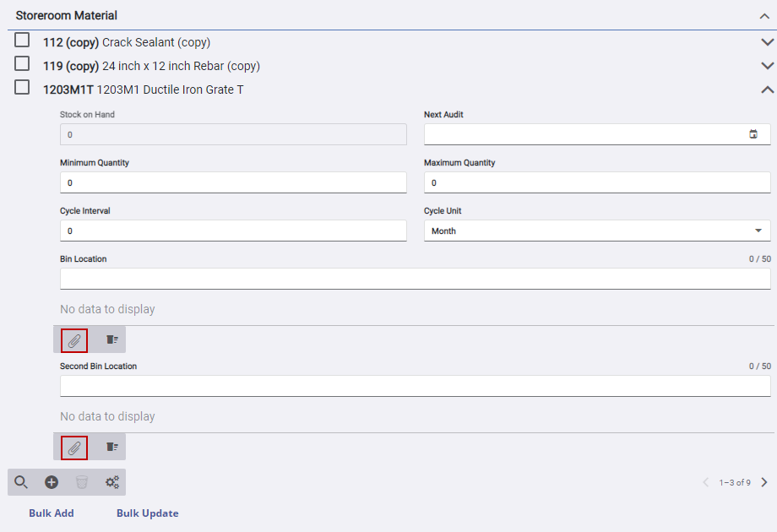Add a new storeroom material entry
Screen dimensions: 777x532
(51, 481)
